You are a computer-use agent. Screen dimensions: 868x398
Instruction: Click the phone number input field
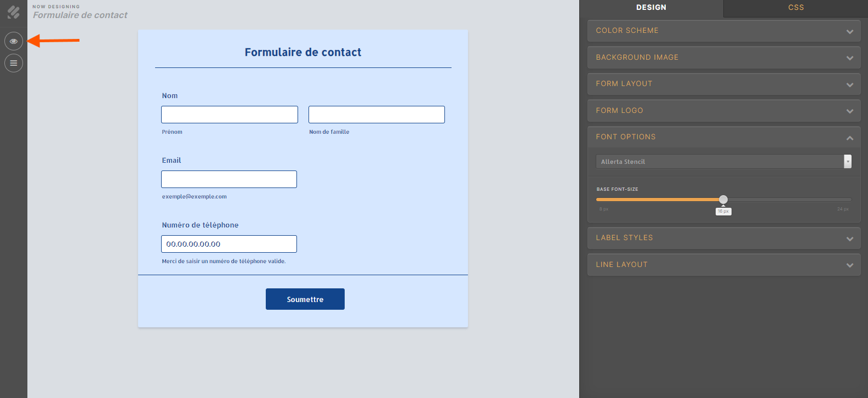[x=229, y=244]
